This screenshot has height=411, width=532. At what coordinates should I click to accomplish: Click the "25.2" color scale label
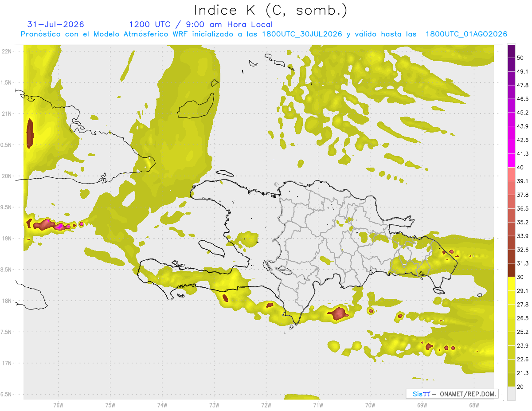tap(523, 332)
